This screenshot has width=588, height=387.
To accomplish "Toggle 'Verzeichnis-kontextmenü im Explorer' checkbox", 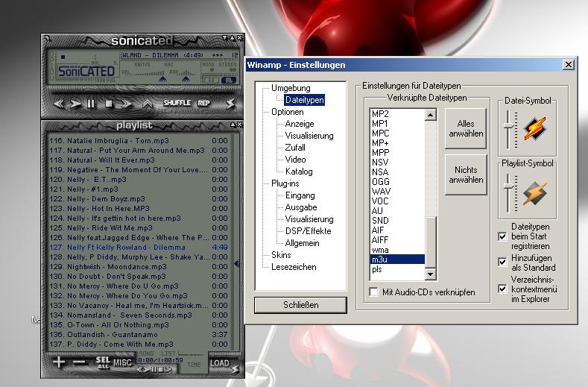I will click(x=502, y=289).
